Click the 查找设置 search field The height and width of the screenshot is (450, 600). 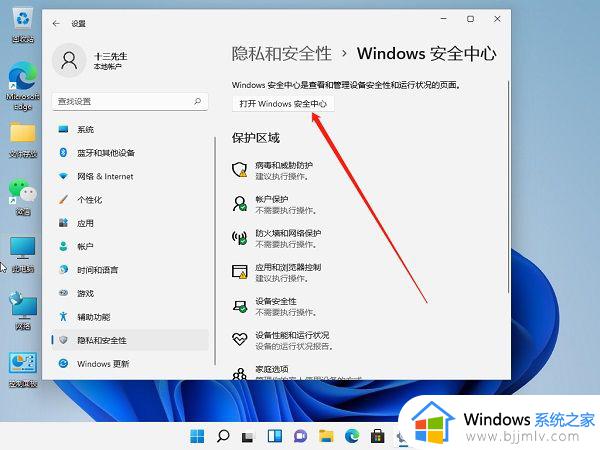pyautogui.click(x=130, y=101)
